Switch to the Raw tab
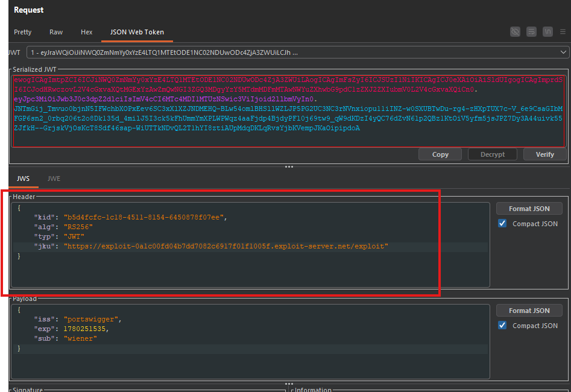The image size is (571, 392). click(x=56, y=32)
